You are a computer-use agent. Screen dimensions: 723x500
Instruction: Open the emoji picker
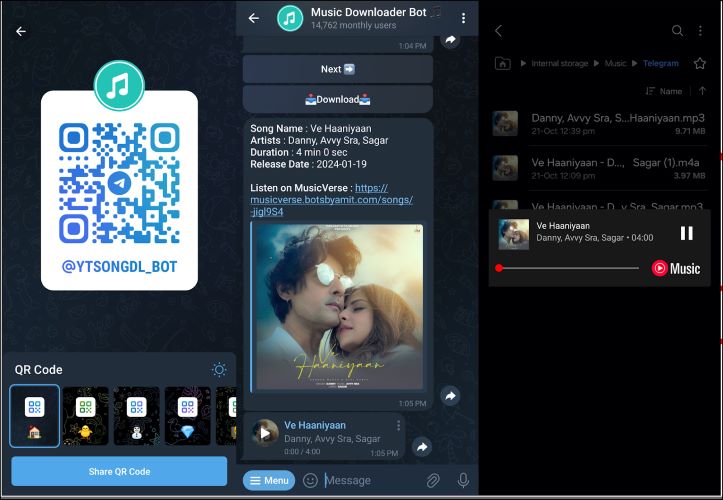(310, 481)
